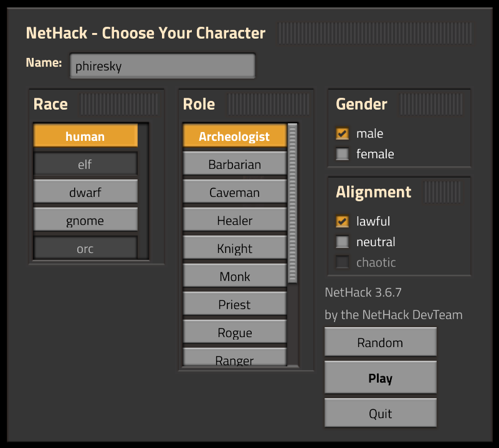Click the Name input field containing phiresky
Image resolution: width=499 pixels, height=448 pixels.
[x=163, y=65]
